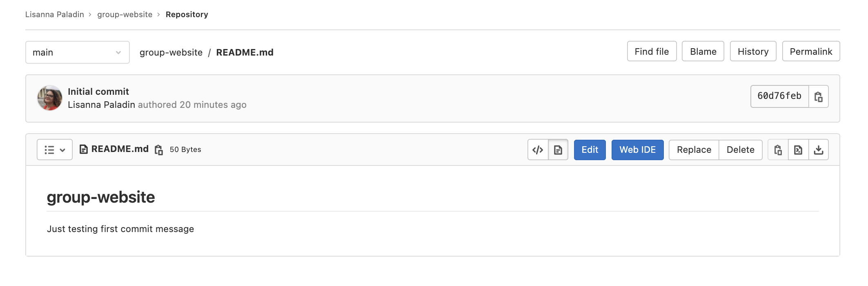Click the commit author's avatar
The image size is (868, 286).
pos(49,98)
